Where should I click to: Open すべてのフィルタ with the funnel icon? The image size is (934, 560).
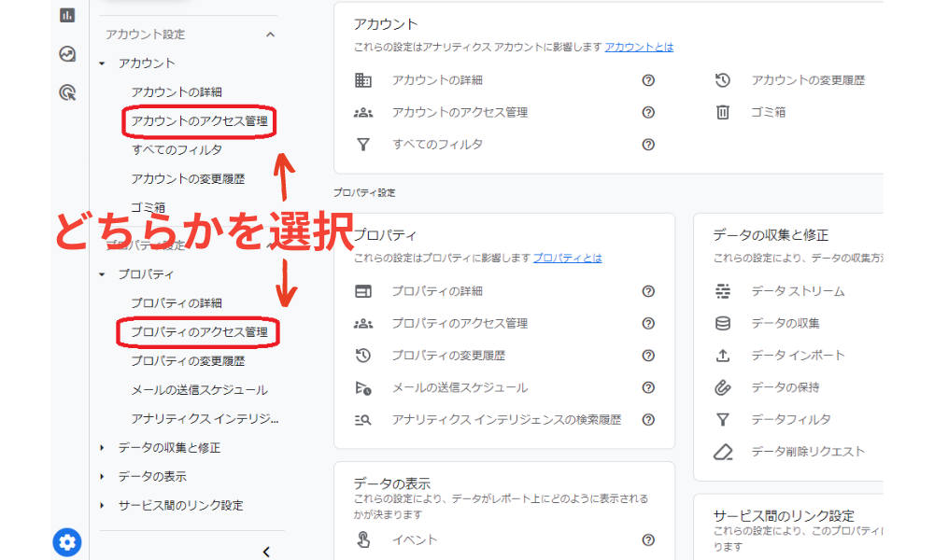[x=365, y=145]
